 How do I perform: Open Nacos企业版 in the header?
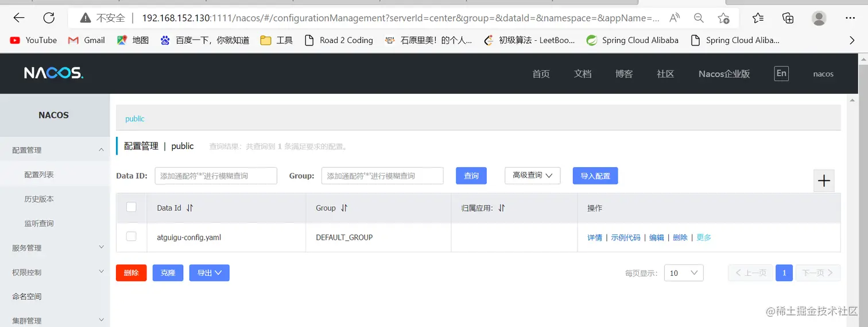(x=724, y=74)
